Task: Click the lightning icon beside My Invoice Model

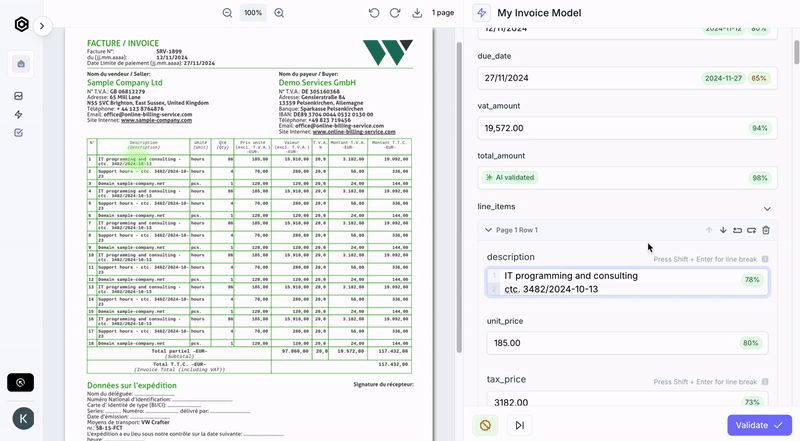Action: (481, 13)
